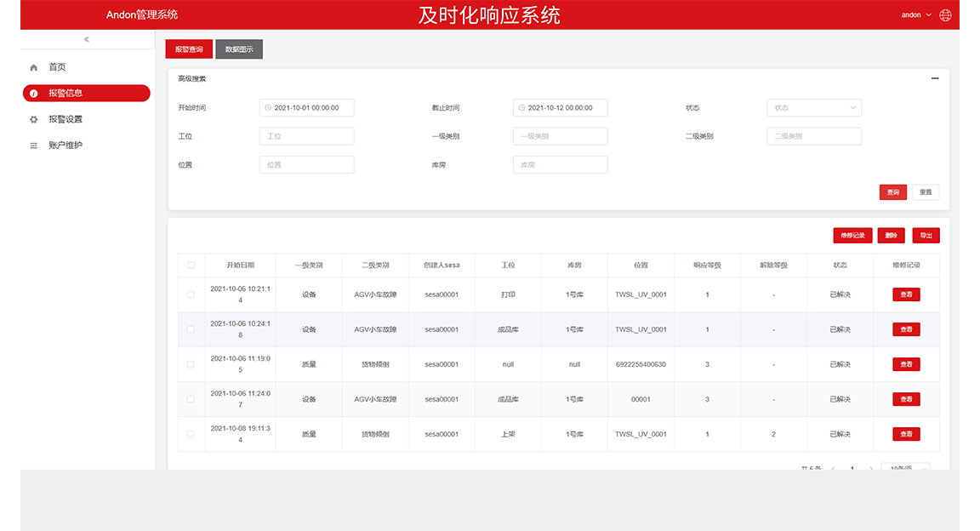The height and width of the screenshot is (531, 980).
Task: Open the page size dropdown showing 10条/页
Action: (x=904, y=467)
